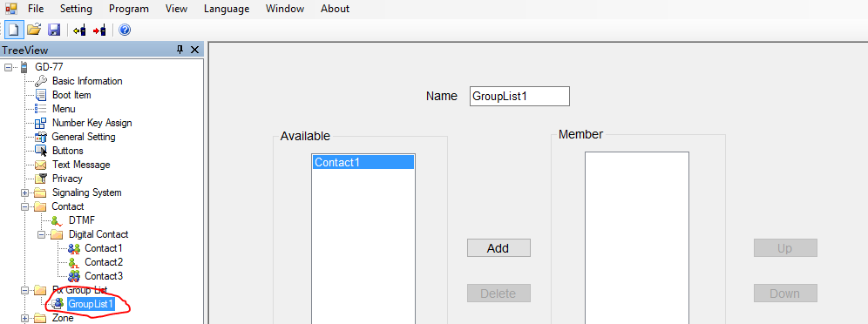
Task: Click the Add button
Action: [x=498, y=248]
